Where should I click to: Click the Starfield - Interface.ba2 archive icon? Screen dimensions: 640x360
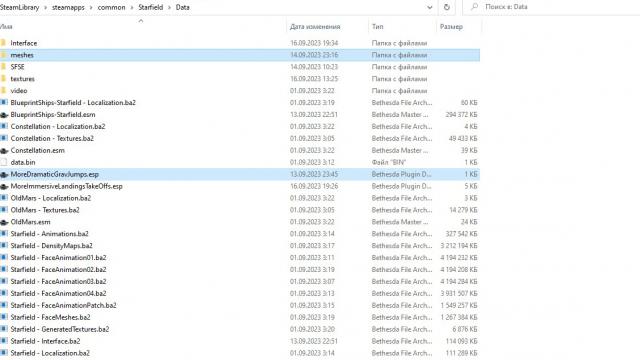point(4,341)
